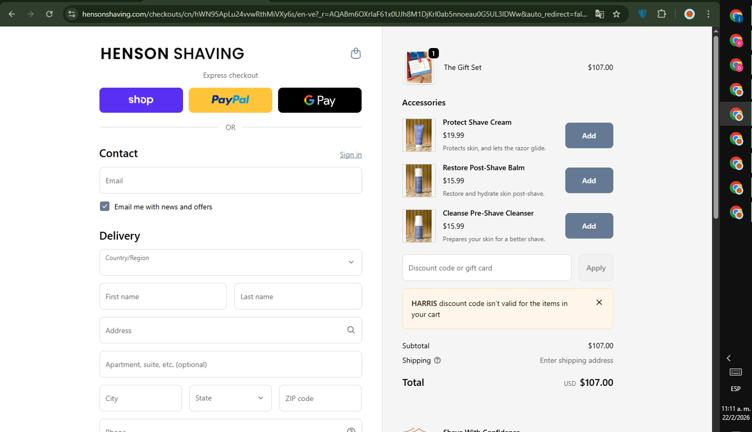Click the page vertical scrollbar thumb
Viewport: 752px width, 432px height.
pos(716,127)
